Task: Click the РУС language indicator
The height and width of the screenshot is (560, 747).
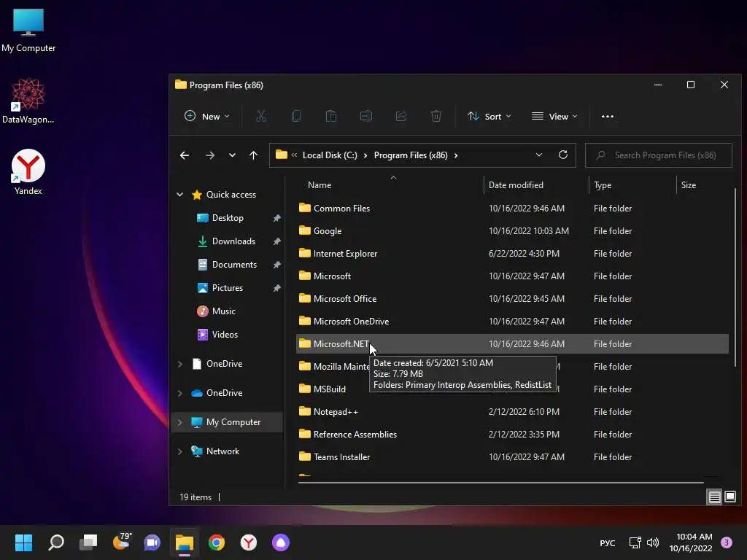Action: point(608,542)
